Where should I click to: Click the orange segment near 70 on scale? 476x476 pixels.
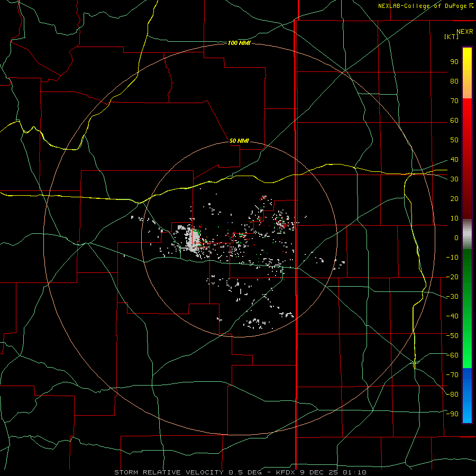[467, 90]
